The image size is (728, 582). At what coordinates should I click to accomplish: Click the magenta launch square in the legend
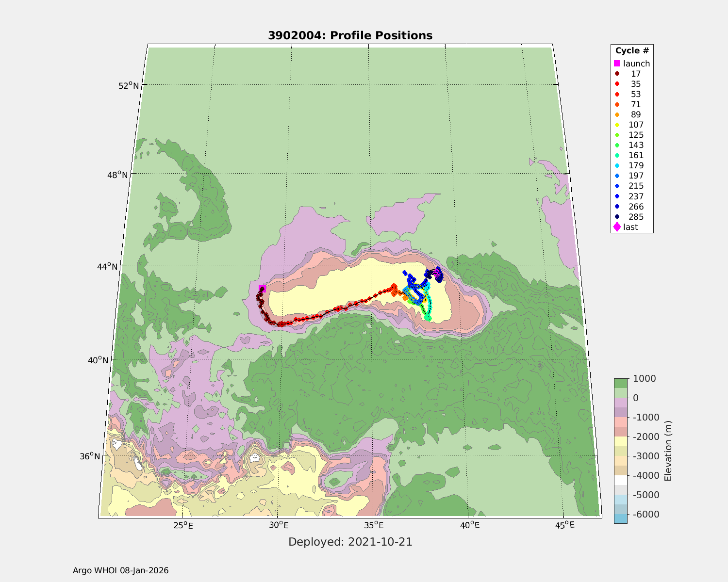617,64
